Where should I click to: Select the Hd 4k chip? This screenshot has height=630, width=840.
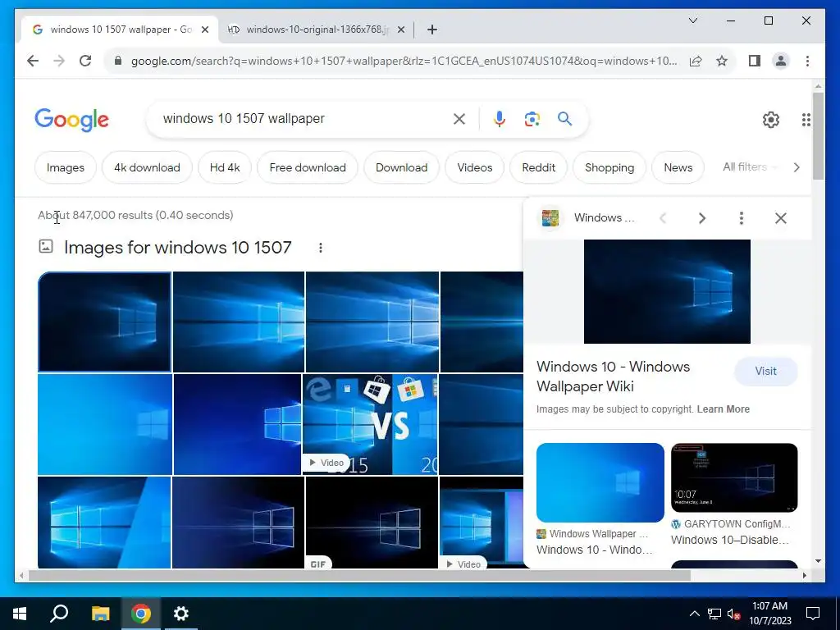pos(225,167)
